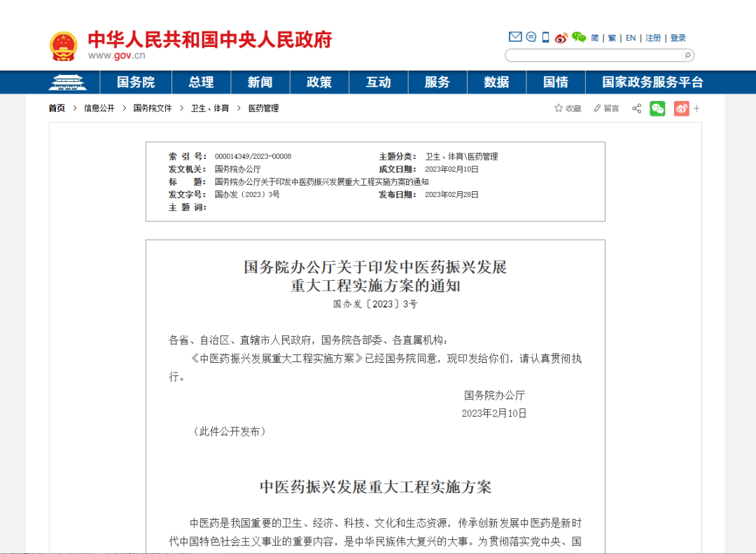
Task: Click the palace home icon in navigation bar
Action: click(67, 82)
